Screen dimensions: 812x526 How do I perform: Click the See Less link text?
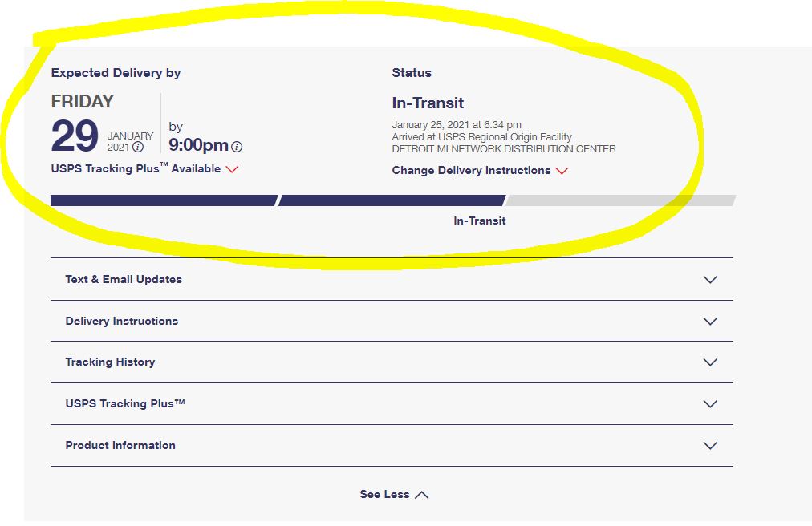pyautogui.click(x=384, y=495)
